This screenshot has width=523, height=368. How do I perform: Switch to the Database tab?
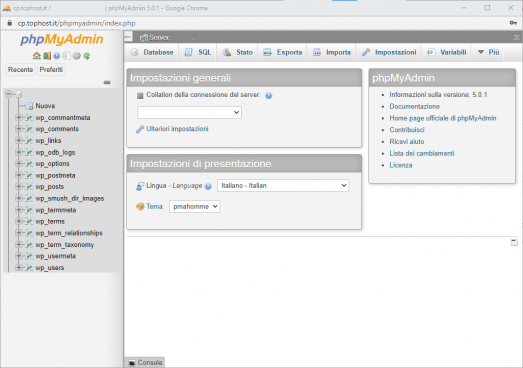[x=153, y=52]
